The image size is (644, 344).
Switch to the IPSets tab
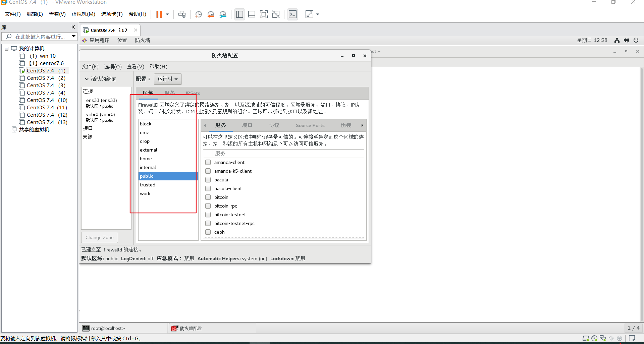[x=193, y=93]
